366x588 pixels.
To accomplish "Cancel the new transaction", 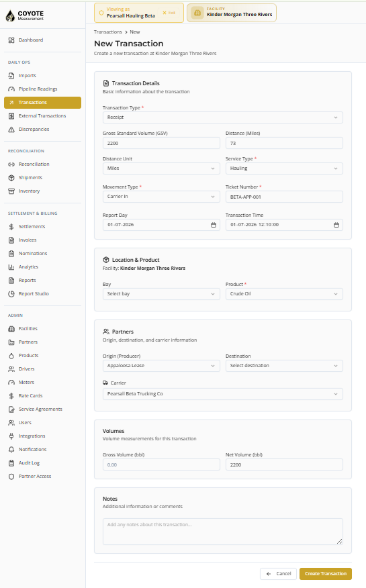I will coord(278,574).
